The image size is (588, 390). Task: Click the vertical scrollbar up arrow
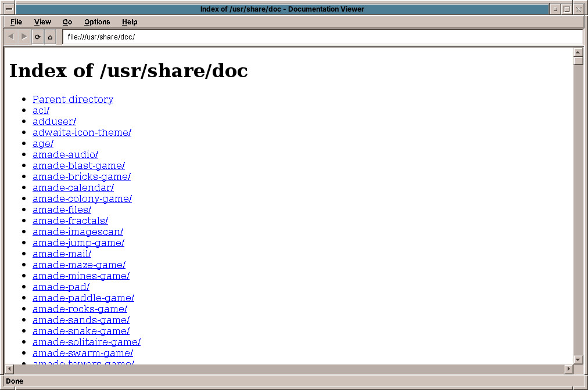(x=578, y=52)
